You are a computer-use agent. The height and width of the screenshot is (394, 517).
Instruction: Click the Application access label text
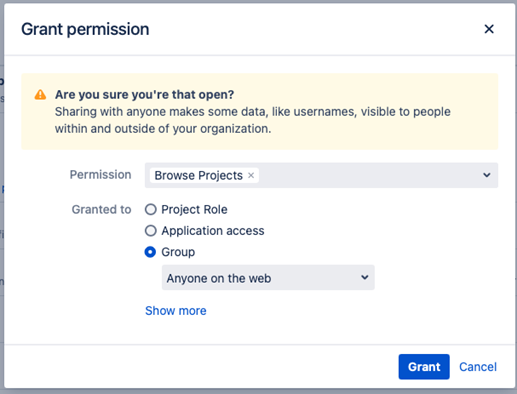tap(213, 231)
